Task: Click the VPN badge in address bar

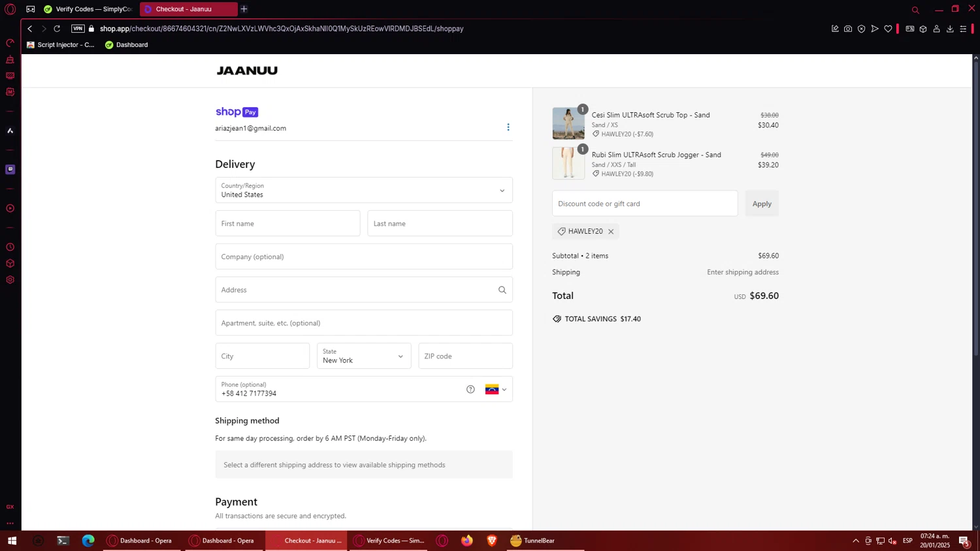Action: (78, 29)
